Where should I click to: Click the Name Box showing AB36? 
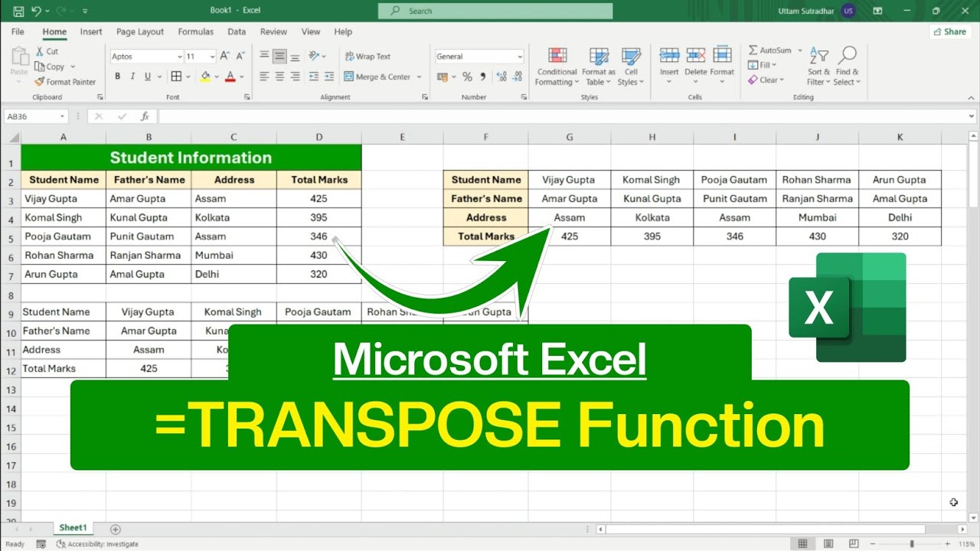pyautogui.click(x=37, y=116)
